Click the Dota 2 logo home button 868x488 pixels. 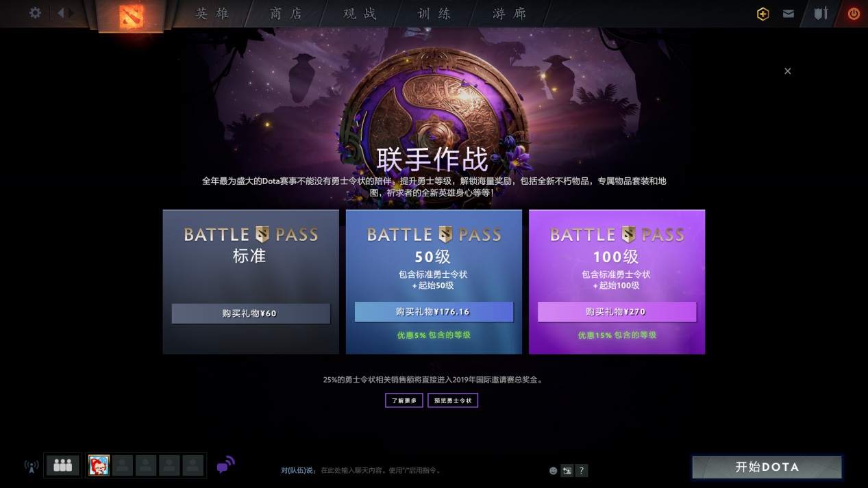132,16
